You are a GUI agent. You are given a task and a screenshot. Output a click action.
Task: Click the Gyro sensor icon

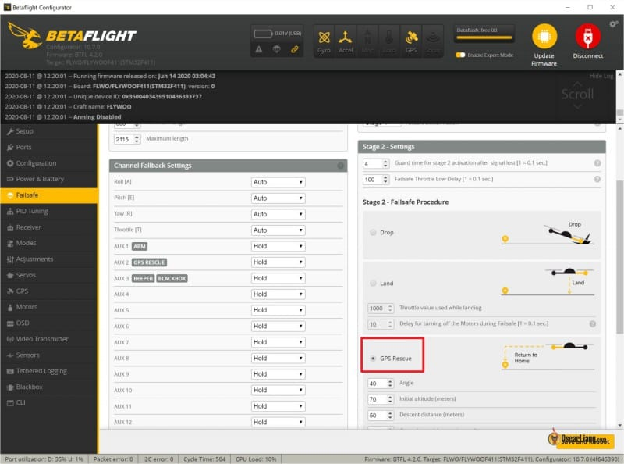324,38
